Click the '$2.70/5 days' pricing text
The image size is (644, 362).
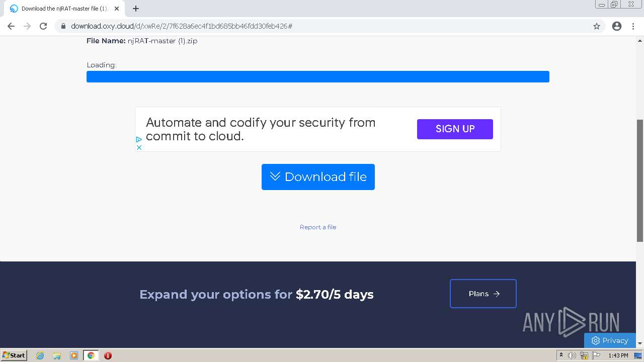(x=335, y=294)
